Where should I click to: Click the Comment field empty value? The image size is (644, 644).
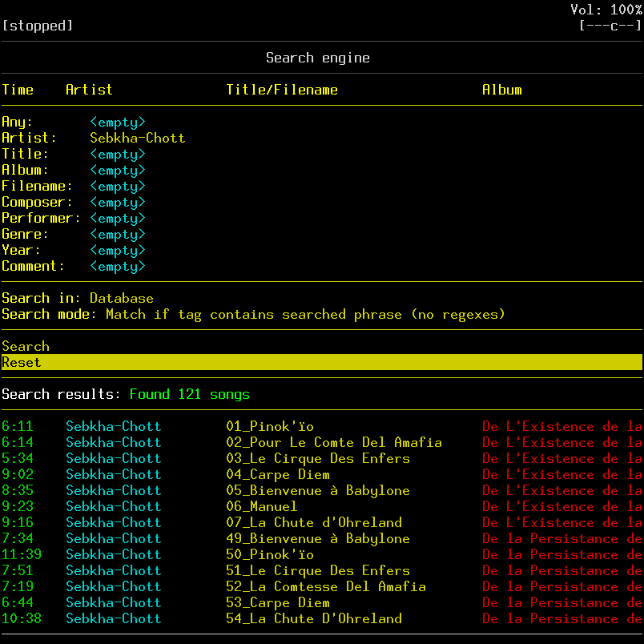point(117,266)
